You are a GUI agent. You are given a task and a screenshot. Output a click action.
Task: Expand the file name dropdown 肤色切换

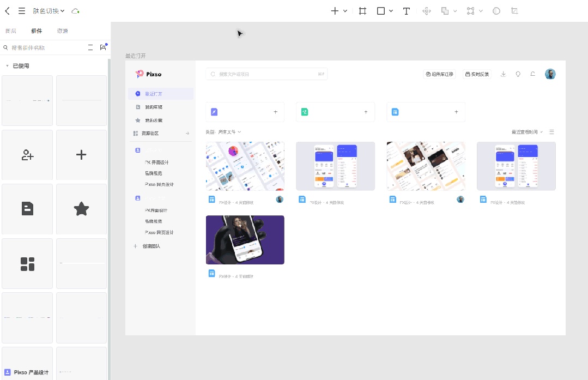[x=49, y=11]
